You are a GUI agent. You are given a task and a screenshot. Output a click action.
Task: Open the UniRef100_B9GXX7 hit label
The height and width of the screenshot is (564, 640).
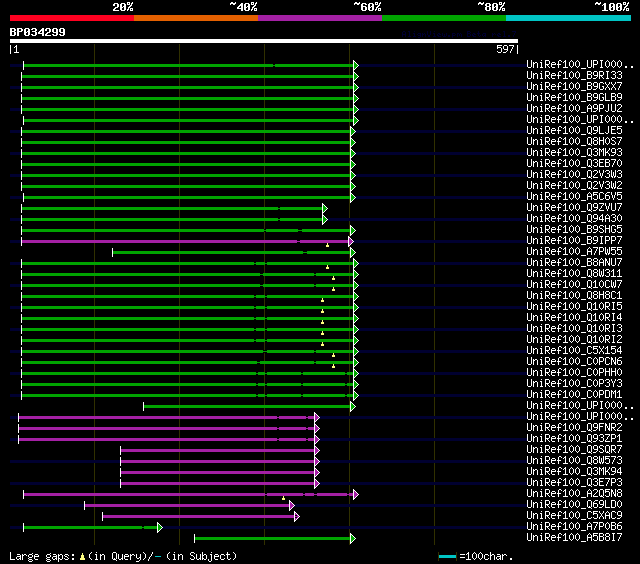click(575, 87)
